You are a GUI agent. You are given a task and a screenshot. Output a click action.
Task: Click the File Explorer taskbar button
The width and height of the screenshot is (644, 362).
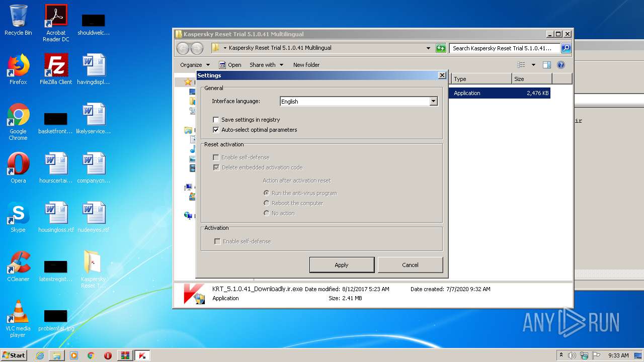(x=57, y=355)
